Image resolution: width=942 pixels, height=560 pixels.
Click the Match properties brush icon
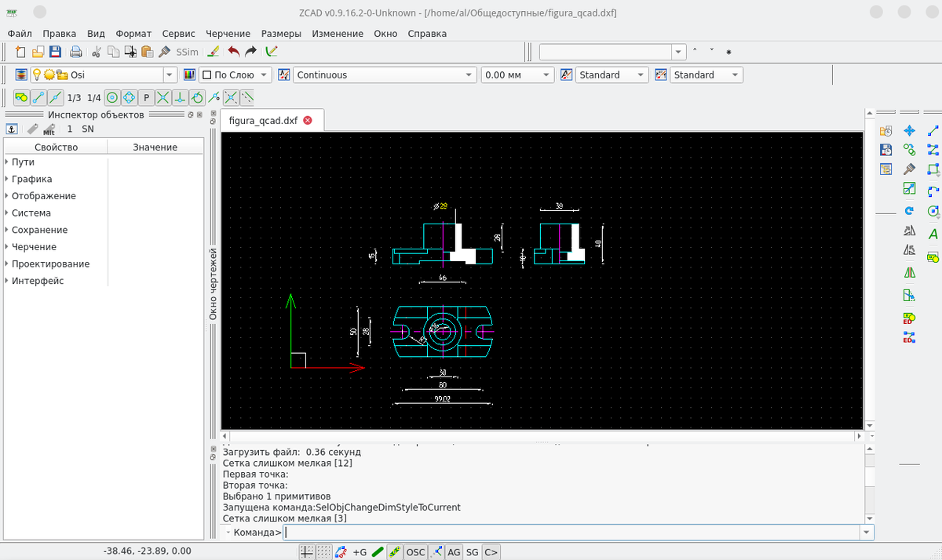click(x=164, y=52)
